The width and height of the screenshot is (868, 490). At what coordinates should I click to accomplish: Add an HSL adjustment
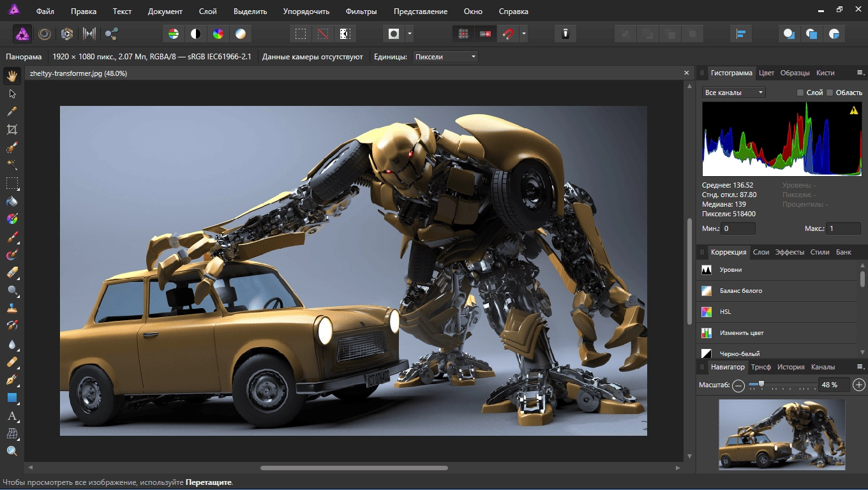point(777,312)
